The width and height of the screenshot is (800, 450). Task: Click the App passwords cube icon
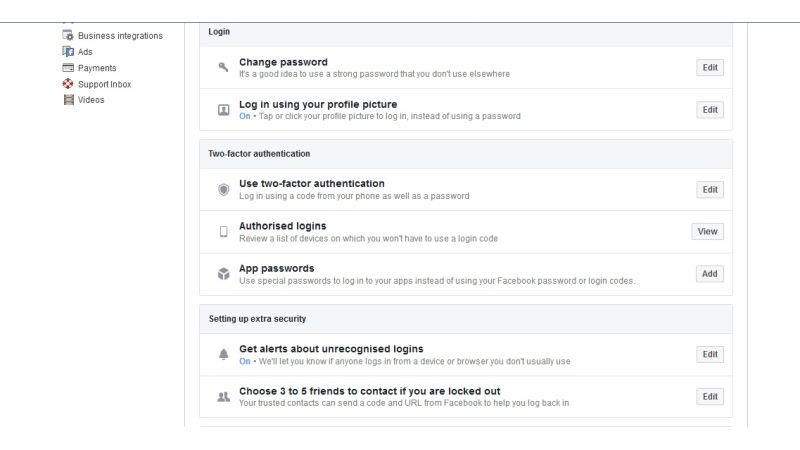coord(223,274)
